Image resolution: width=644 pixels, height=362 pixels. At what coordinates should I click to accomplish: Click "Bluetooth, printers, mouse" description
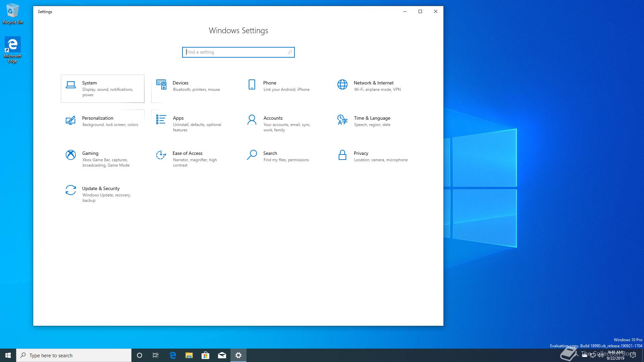tap(196, 89)
